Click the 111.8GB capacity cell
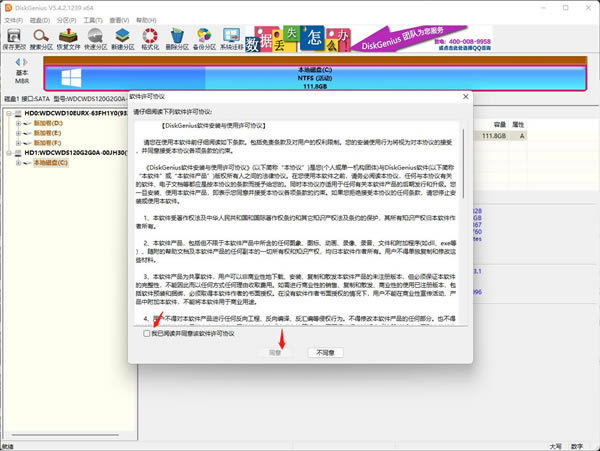This screenshot has height=451, width=600. [494, 136]
